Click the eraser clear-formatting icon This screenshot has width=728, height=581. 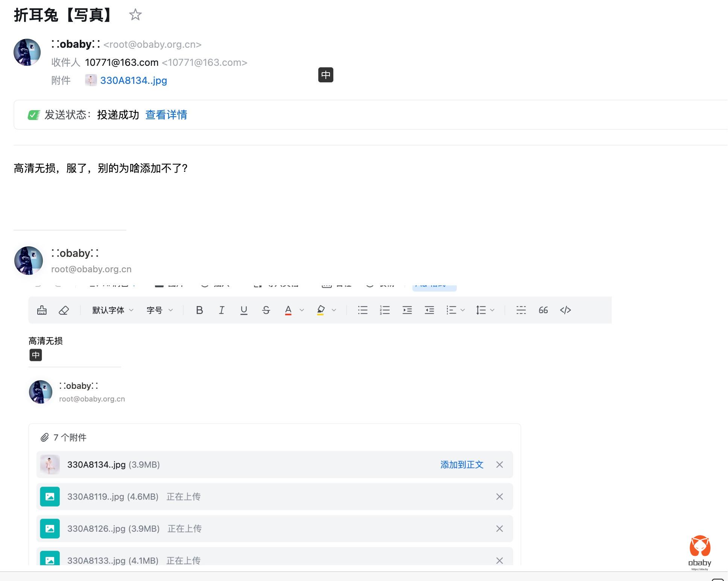pos(64,310)
